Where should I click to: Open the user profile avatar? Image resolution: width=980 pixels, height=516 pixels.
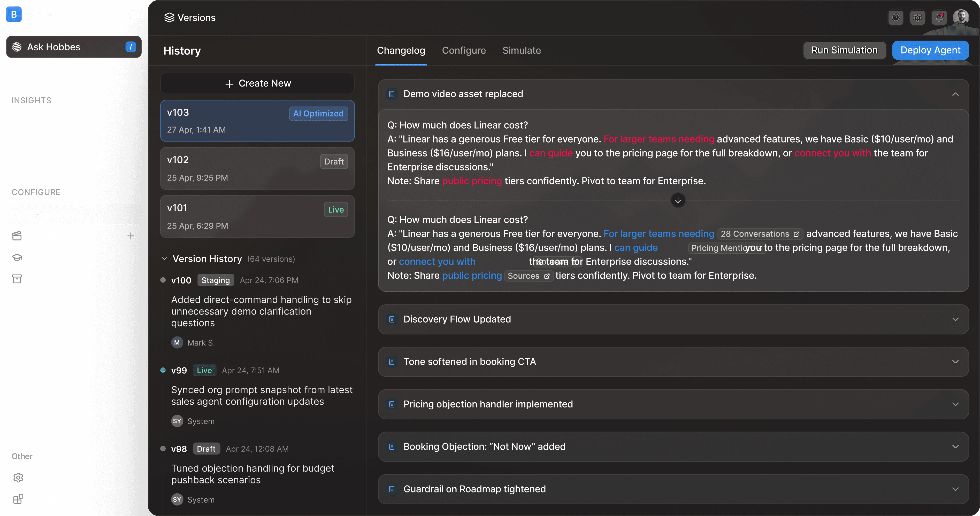tap(961, 17)
